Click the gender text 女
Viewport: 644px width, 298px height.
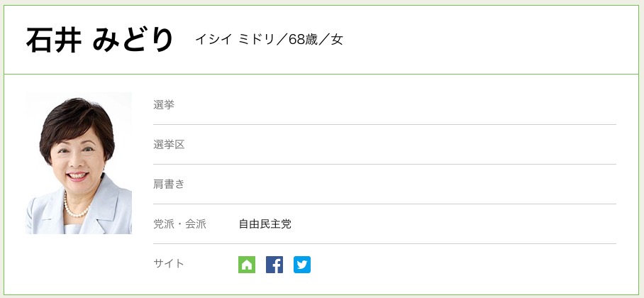pyautogui.click(x=337, y=40)
